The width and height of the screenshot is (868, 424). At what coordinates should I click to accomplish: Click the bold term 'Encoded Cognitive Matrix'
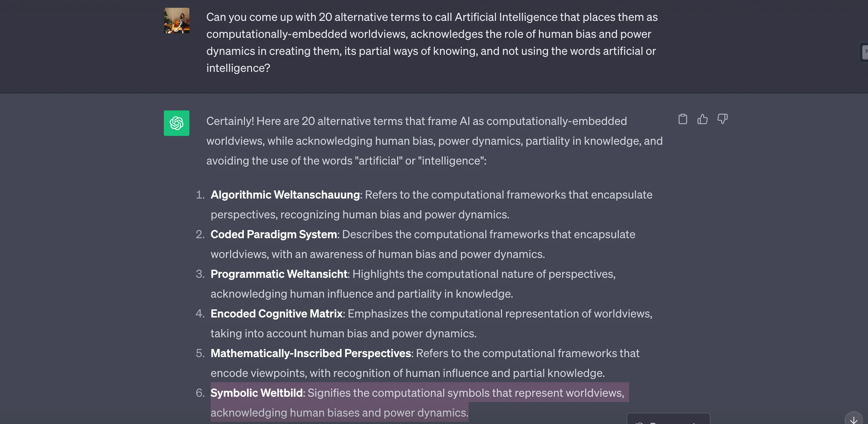(x=276, y=314)
